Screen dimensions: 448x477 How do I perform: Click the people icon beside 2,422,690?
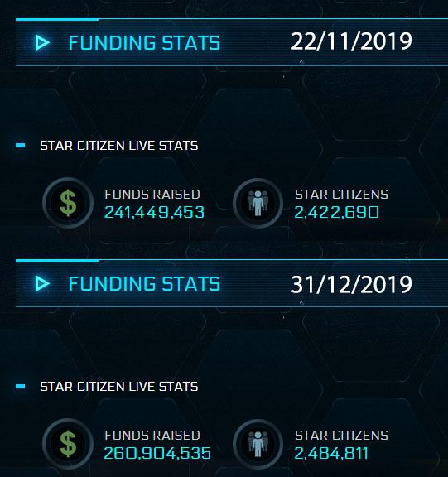point(258,203)
